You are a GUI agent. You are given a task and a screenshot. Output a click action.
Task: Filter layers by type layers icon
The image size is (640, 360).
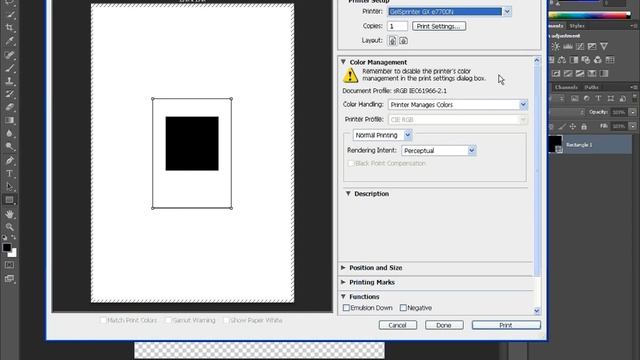pyautogui.click(x=598, y=98)
